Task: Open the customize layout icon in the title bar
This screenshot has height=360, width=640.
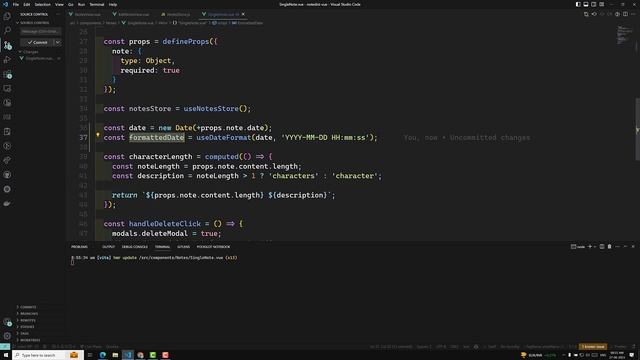Action: pyautogui.click(x=602, y=4)
